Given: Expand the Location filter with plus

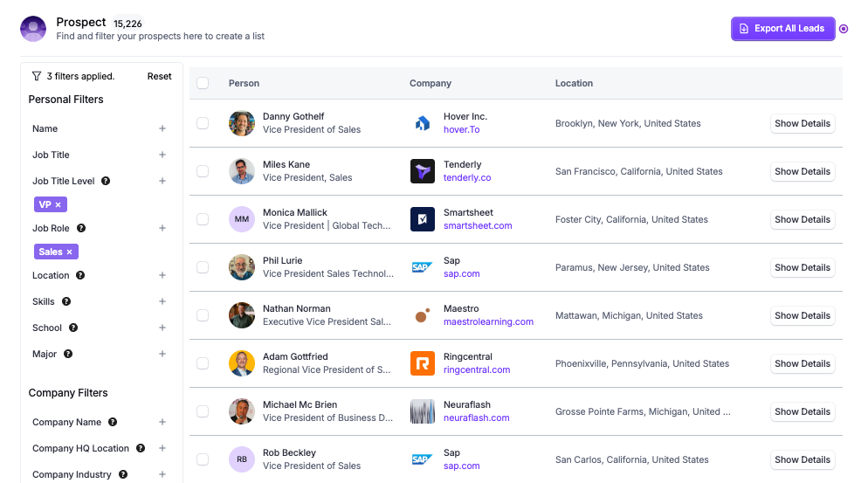Looking at the screenshot, I should tap(162, 276).
